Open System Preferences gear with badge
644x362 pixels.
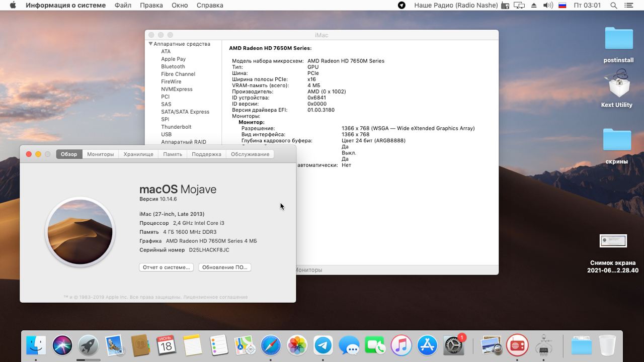pyautogui.click(x=454, y=345)
